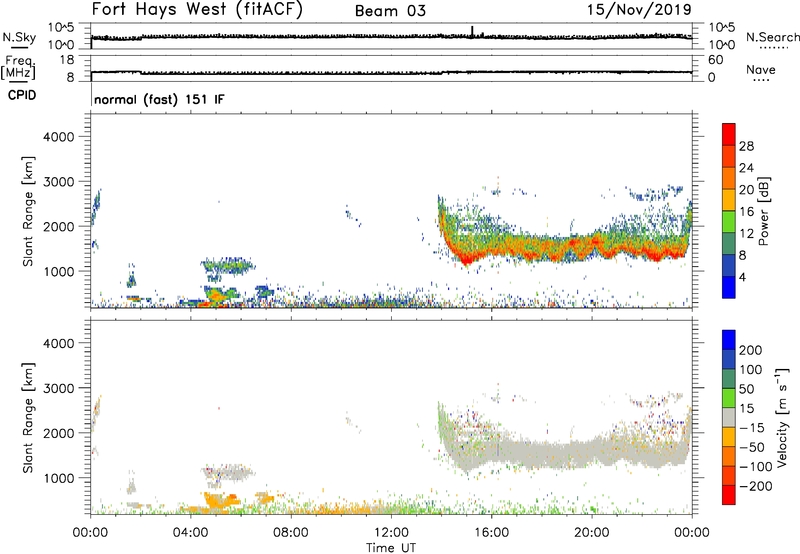Click the '28' tick on power colorbar
The image size is (800, 554).
[746, 146]
